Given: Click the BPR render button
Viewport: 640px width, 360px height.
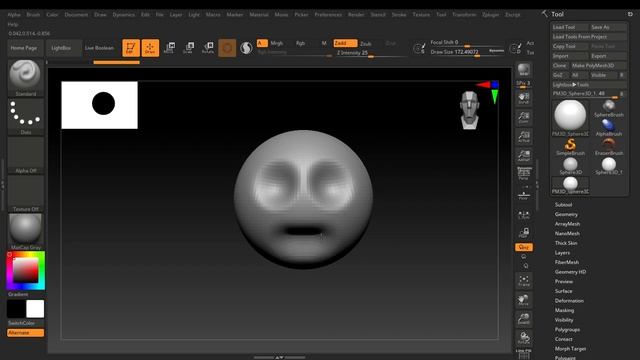Looking at the screenshot, I should click(x=524, y=70).
